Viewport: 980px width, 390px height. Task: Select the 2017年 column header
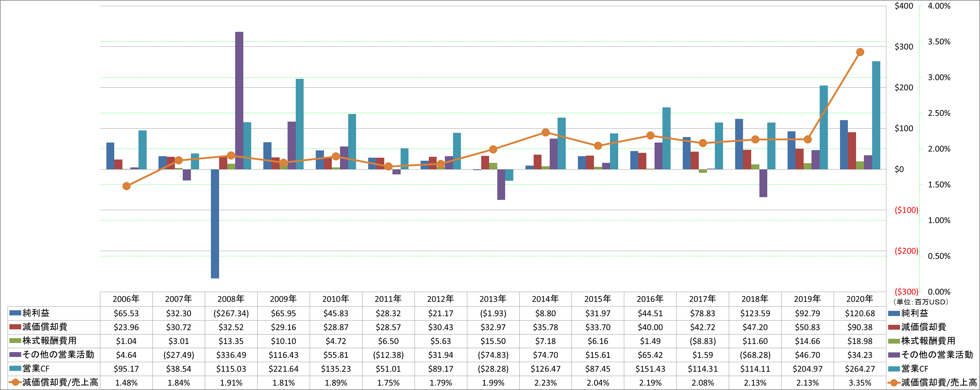coord(703,299)
